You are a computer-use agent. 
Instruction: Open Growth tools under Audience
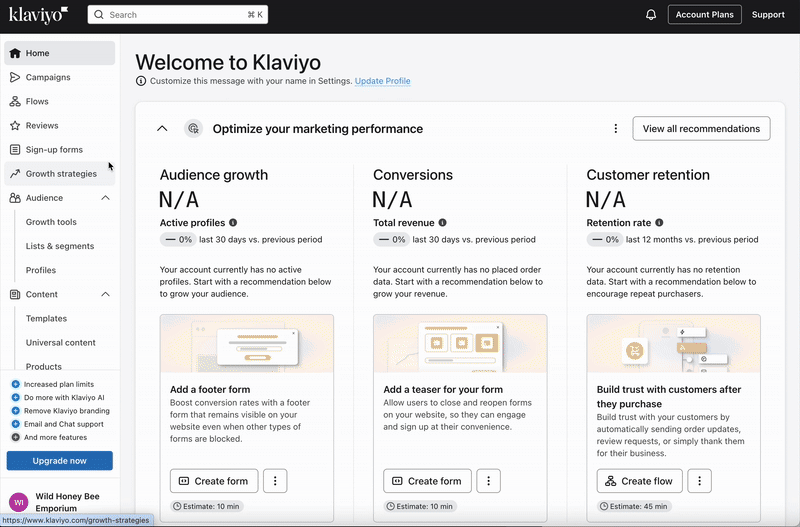51,222
